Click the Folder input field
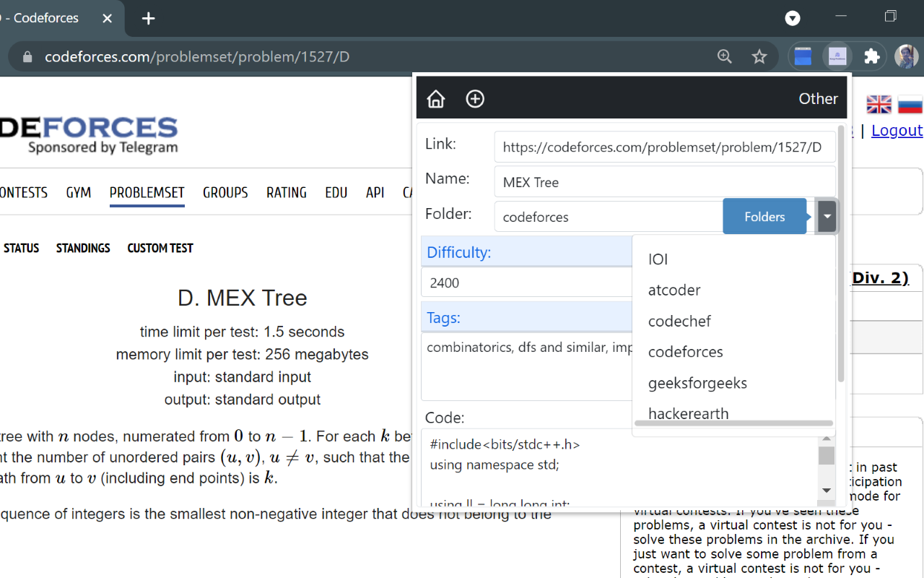The image size is (924, 578). click(x=609, y=217)
